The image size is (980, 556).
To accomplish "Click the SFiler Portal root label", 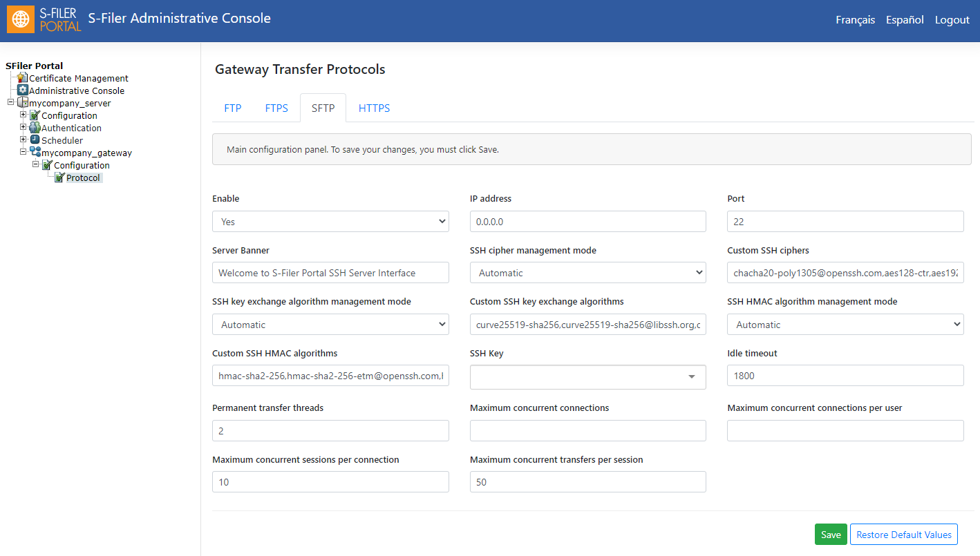I will point(34,66).
